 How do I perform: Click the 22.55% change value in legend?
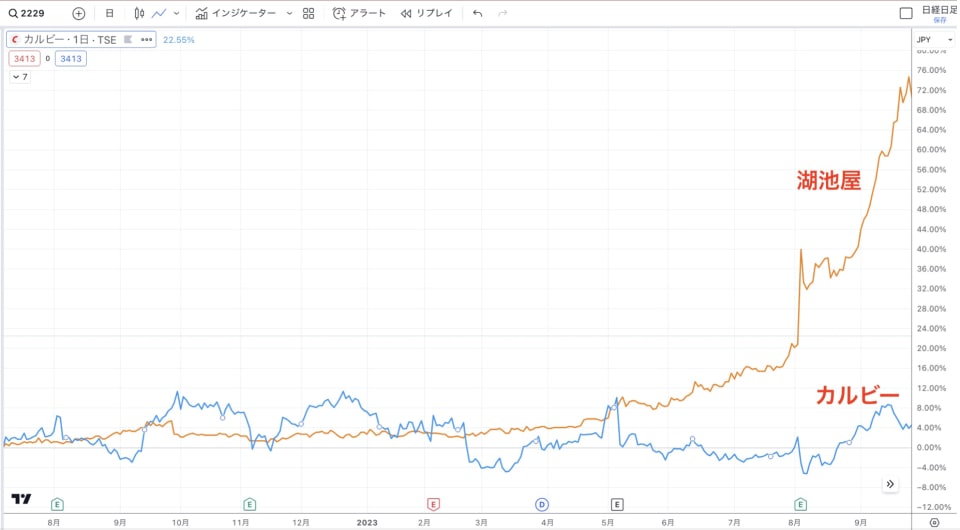(x=179, y=40)
